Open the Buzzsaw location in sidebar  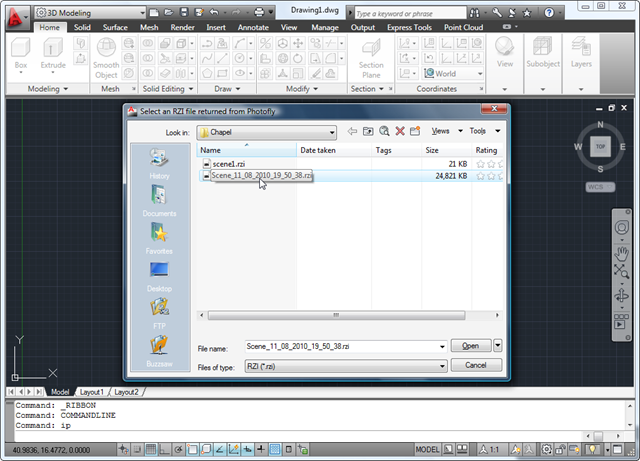pyautogui.click(x=159, y=347)
